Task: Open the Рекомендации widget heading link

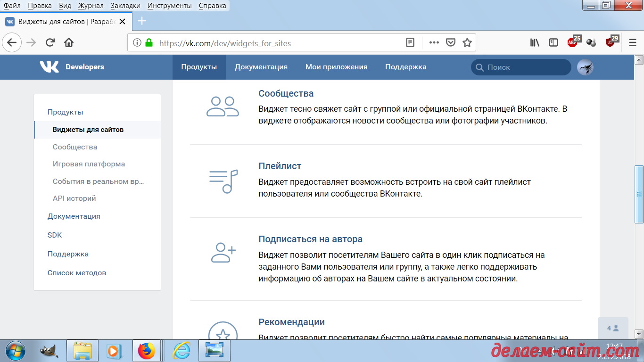Action: point(291,322)
